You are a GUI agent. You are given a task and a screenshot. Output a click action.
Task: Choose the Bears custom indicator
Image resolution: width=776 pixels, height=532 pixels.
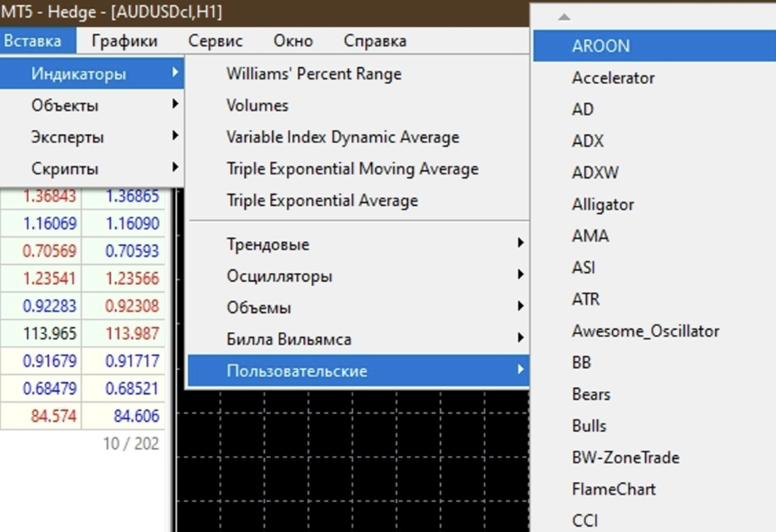click(654, 394)
